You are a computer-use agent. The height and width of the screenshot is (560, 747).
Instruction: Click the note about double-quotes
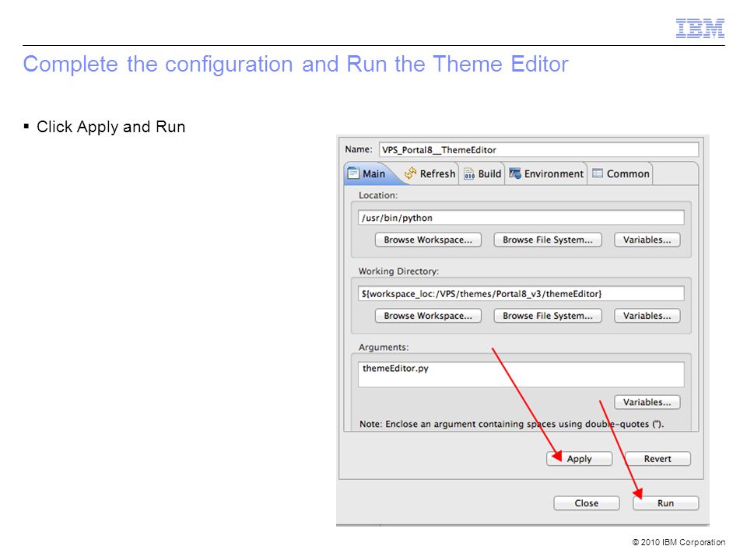[x=511, y=424]
